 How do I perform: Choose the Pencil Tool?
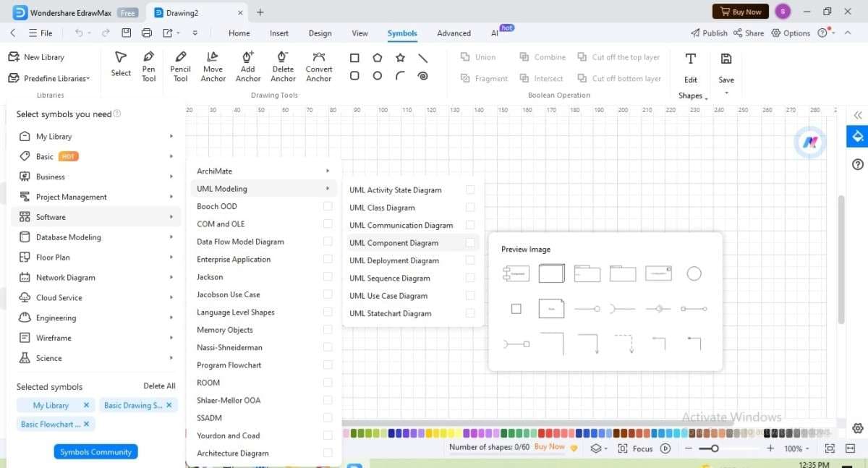tap(181, 66)
